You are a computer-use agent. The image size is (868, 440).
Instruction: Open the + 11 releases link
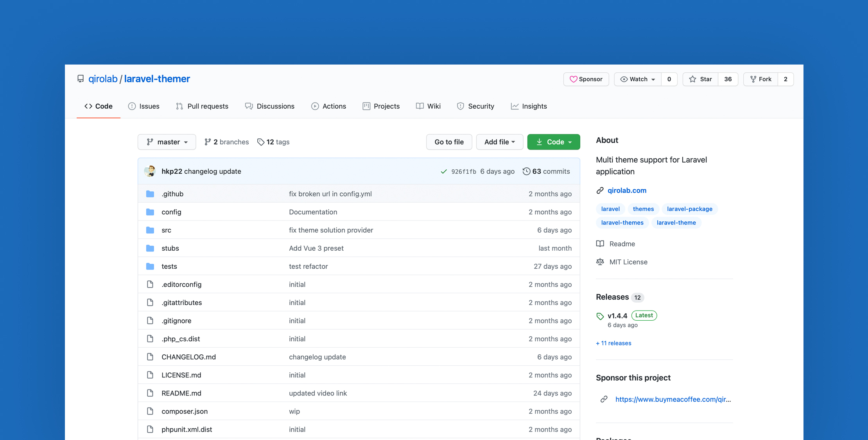tap(613, 343)
